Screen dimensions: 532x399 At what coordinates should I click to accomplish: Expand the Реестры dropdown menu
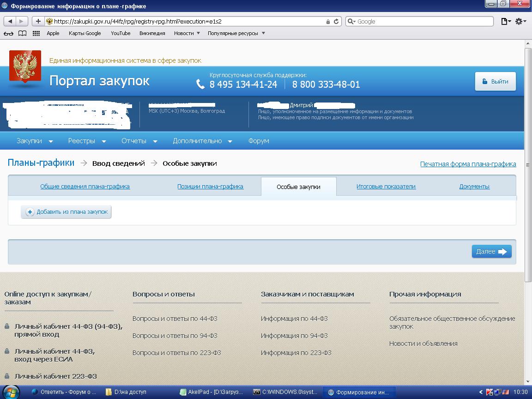coord(87,141)
